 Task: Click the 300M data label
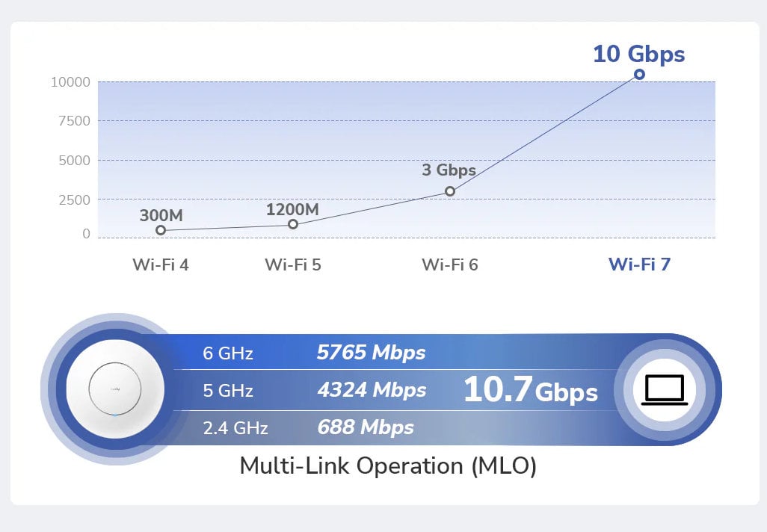click(161, 215)
